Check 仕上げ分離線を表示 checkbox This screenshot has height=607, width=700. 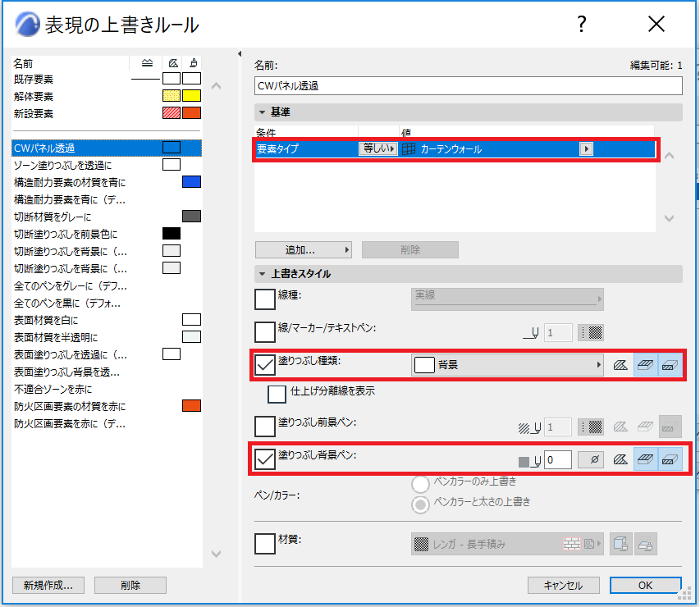[x=277, y=394]
